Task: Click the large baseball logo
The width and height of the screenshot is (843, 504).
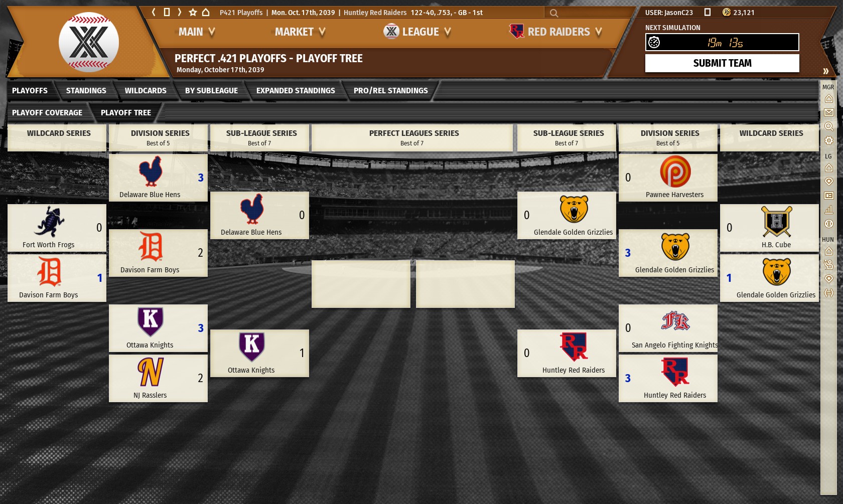Action: click(x=89, y=42)
